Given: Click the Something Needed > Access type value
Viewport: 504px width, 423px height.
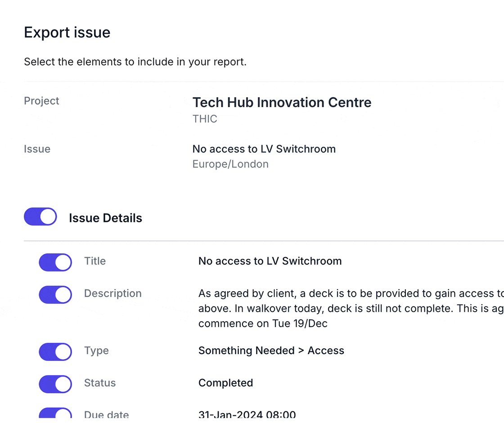Looking at the screenshot, I should (271, 351).
